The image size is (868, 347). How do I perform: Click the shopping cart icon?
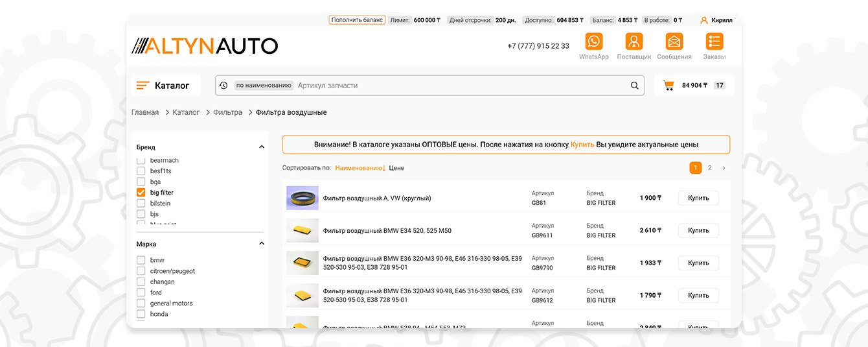click(668, 86)
